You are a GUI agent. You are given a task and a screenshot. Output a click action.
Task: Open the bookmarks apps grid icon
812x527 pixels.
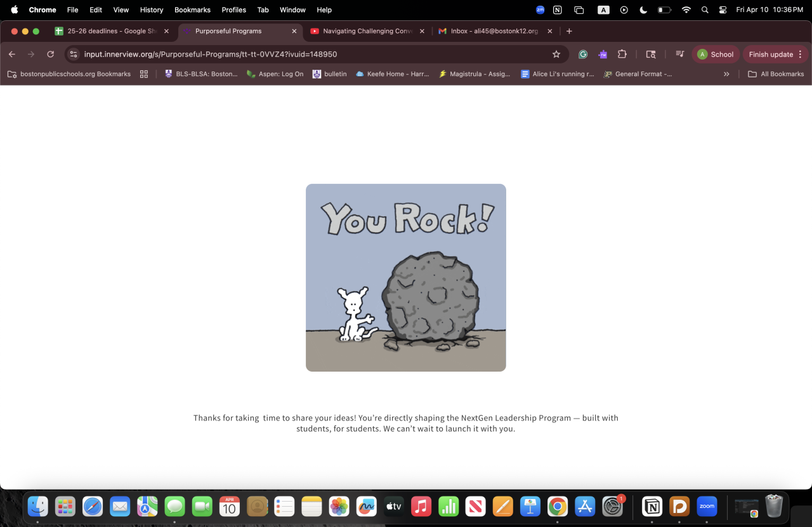(x=144, y=74)
